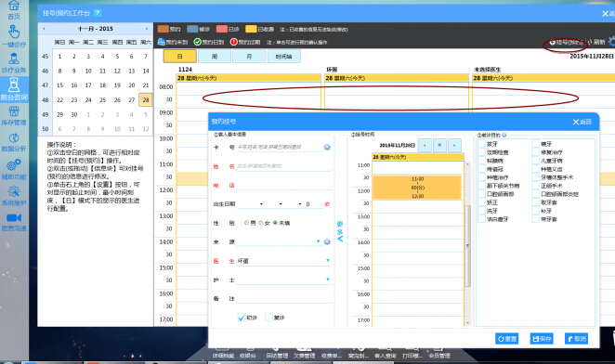615x364 pixels.
Task: Check the 补牙 purpose checkbox
Action: [x=535, y=211]
